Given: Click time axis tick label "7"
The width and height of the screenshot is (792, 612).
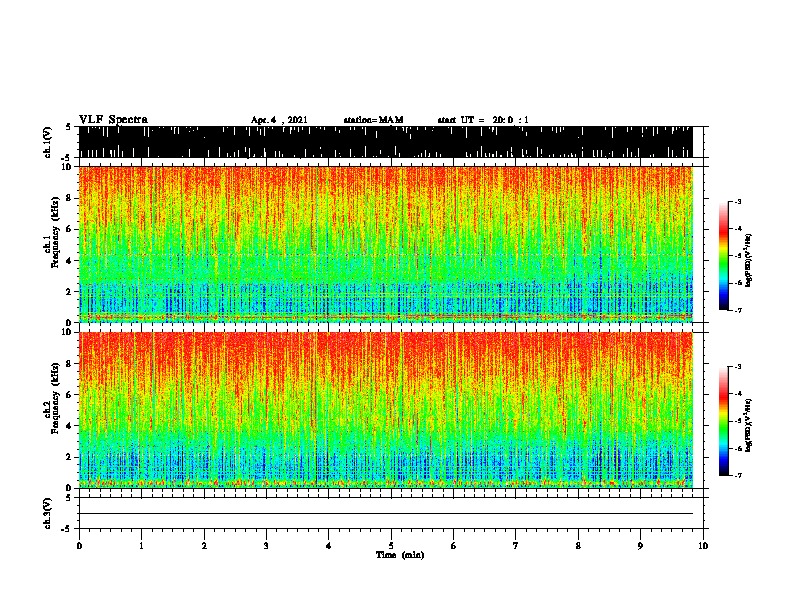Looking at the screenshot, I should click(516, 545).
